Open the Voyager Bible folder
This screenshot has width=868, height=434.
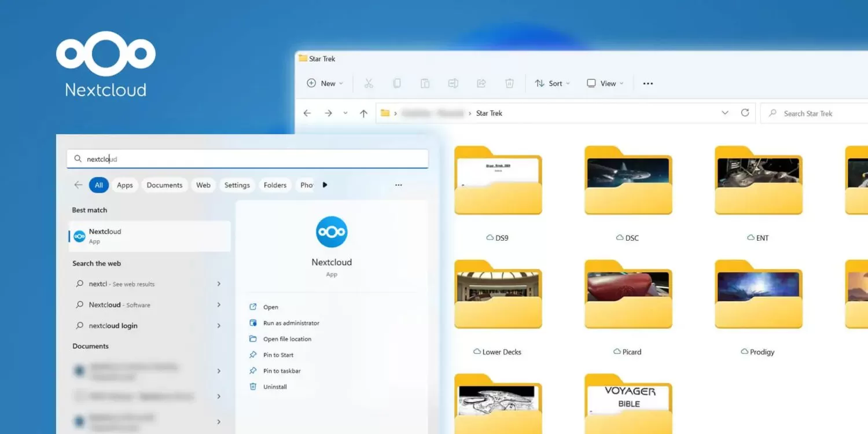628,404
